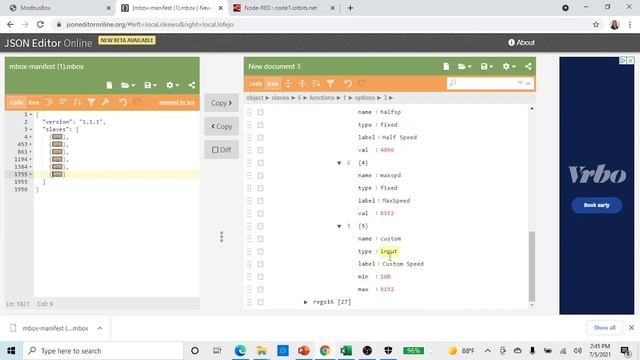Create new document in right New document 3 panel

point(446,66)
